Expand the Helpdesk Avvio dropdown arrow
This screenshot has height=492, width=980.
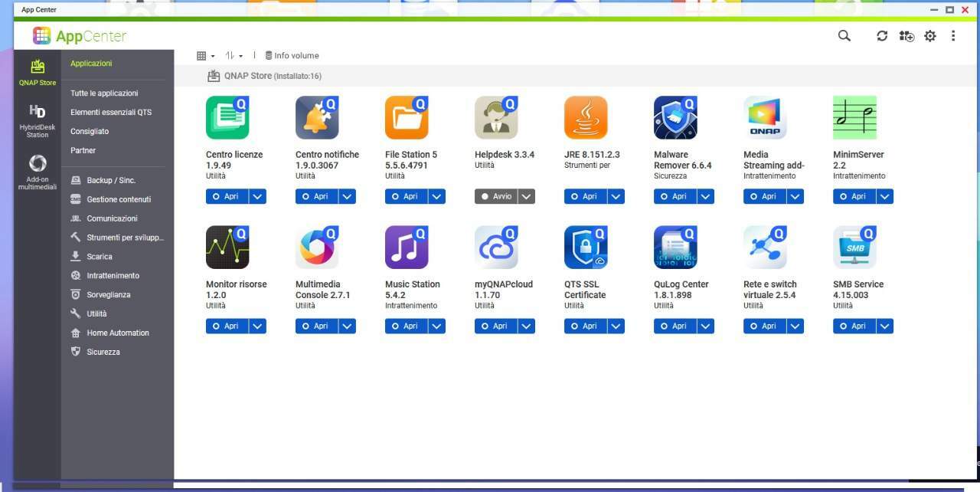[x=527, y=197]
